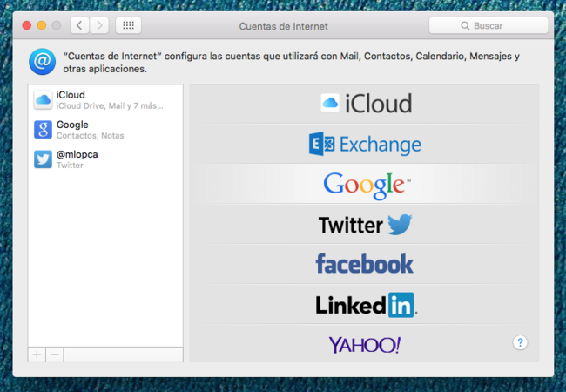This screenshot has height=392, width=566.
Task: Select the @mlopca Twitter account
Action: point(105,159)
